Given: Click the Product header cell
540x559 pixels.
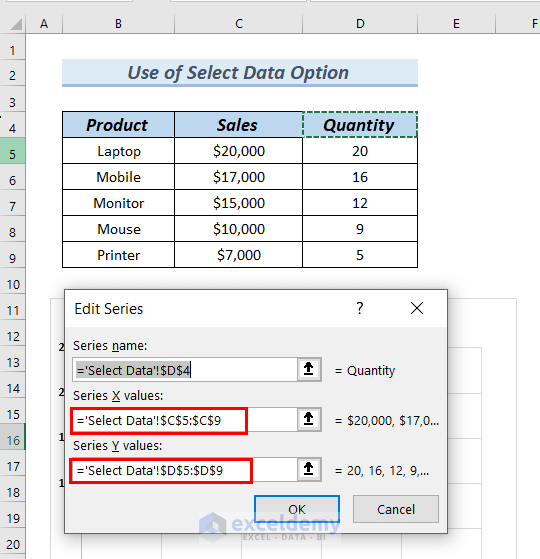Looking at the screenshot, I should coord(118,125).
